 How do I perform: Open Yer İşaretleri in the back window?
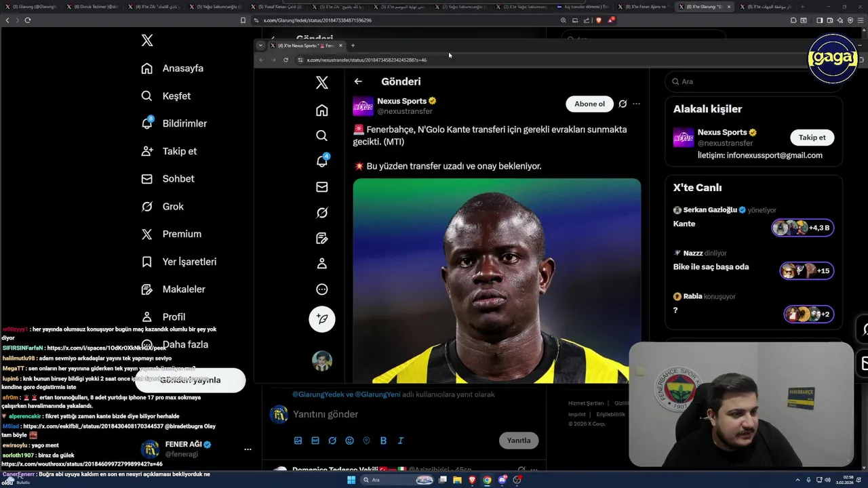pos(179,262)
